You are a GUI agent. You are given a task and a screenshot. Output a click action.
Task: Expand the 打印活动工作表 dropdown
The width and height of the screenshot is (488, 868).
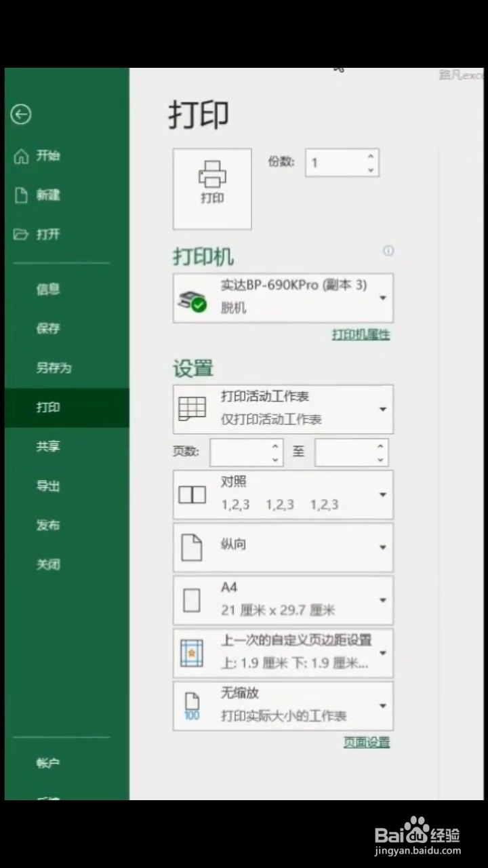tap(283, 409)
